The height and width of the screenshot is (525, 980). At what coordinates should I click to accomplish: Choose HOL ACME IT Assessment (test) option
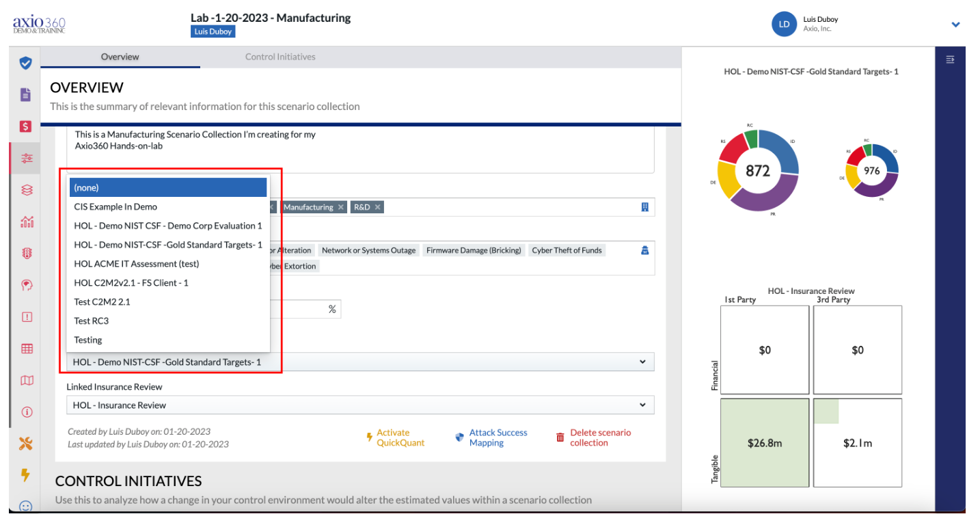pyautogui.click(x=168, y=264)
